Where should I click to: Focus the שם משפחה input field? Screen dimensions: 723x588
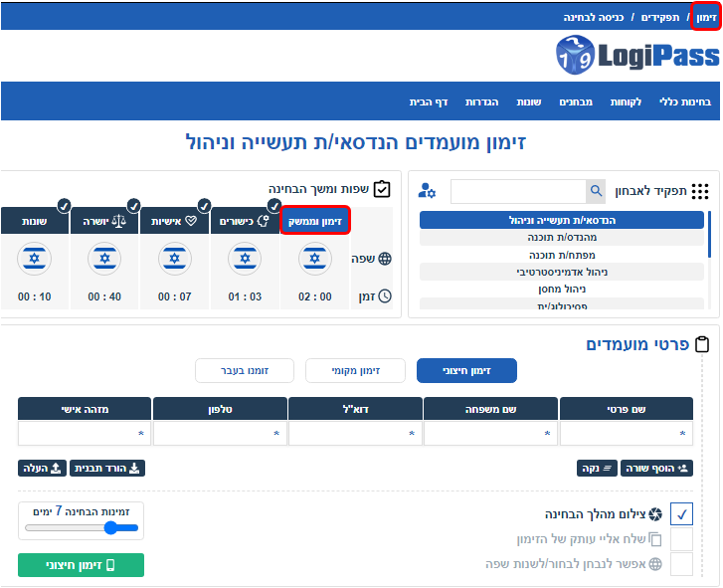tap(490, 434)
